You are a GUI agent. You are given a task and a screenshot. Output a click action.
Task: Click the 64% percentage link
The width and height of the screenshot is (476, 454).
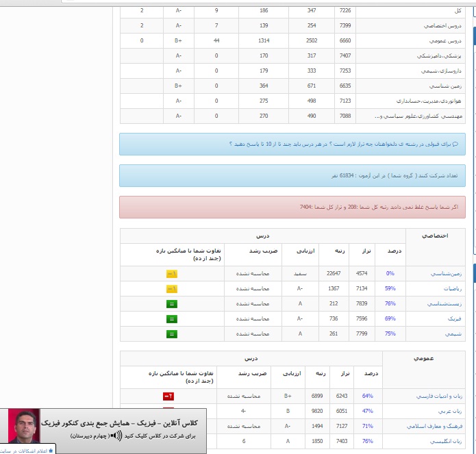coord(368,396)
